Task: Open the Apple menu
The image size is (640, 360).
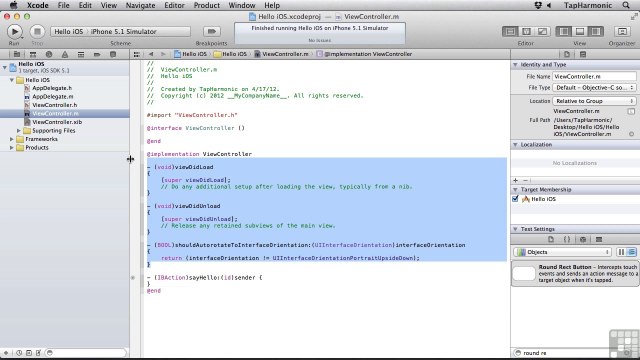Action: [x=13, y=5]
